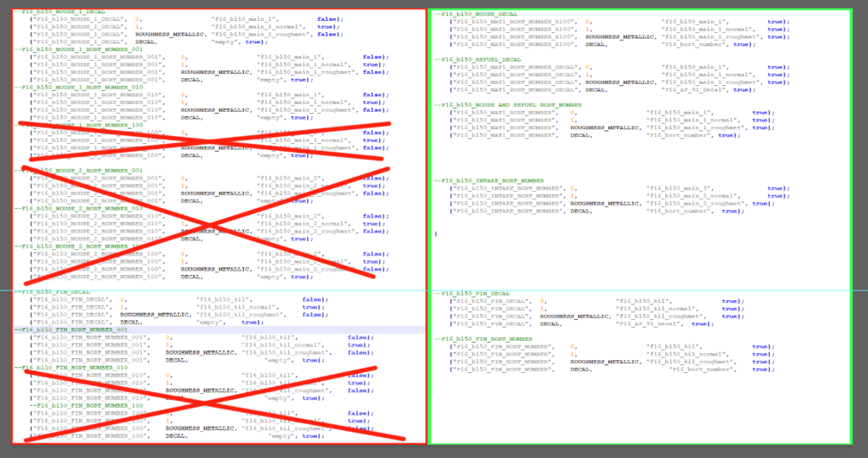Click the comment "--F16_b150_NOUSE_2_BORT_NUMBER_010"
This screenshot has width=868, height=458.
(79, 208)
